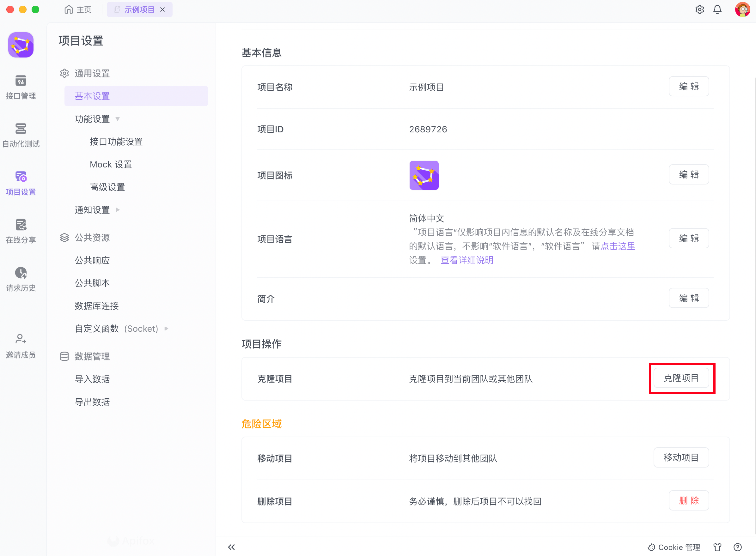Switch to the 主页 tab

[x=78, y=9]
